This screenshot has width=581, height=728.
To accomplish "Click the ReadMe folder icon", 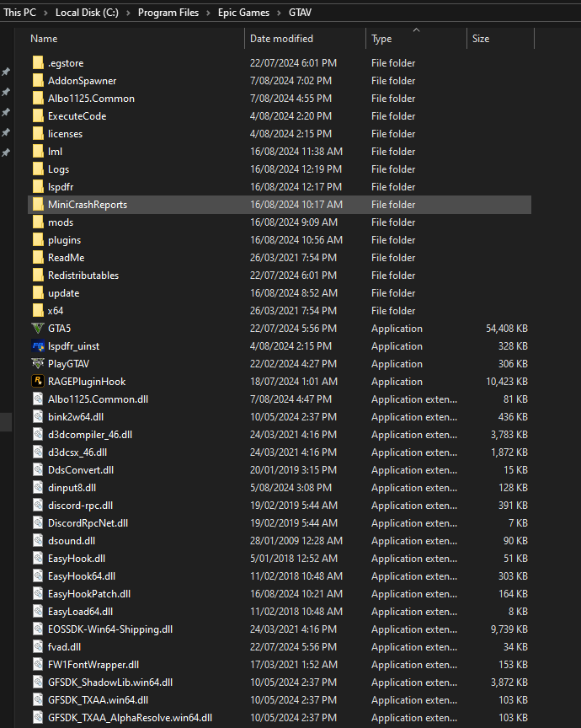I will 38,257.
